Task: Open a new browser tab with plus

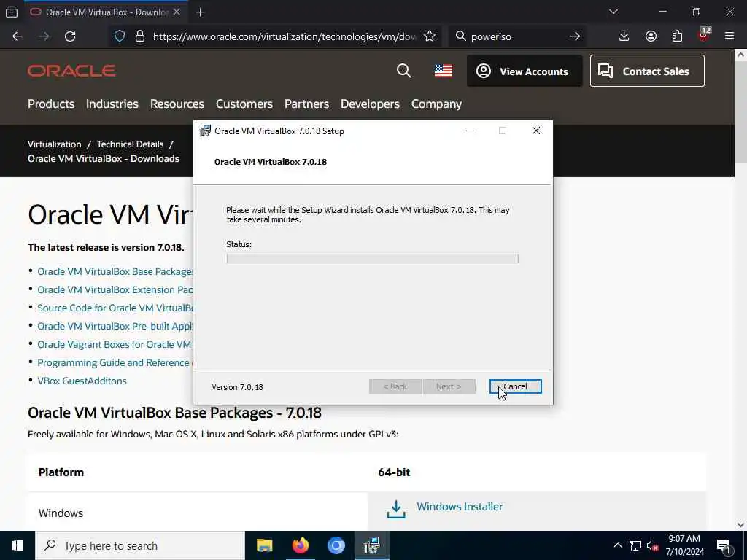Action: pos(200,12)
